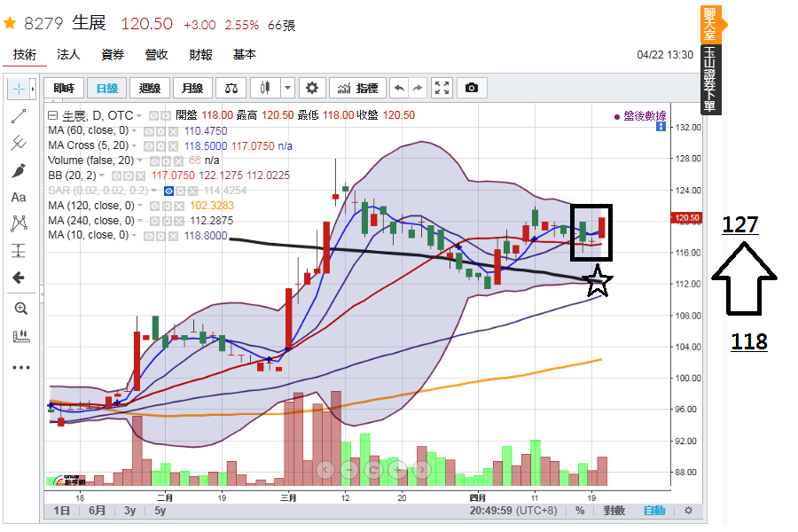The height and width of the screenshot is (532, 798).
Task: Set range to 6月
Action: coord(97,510)
